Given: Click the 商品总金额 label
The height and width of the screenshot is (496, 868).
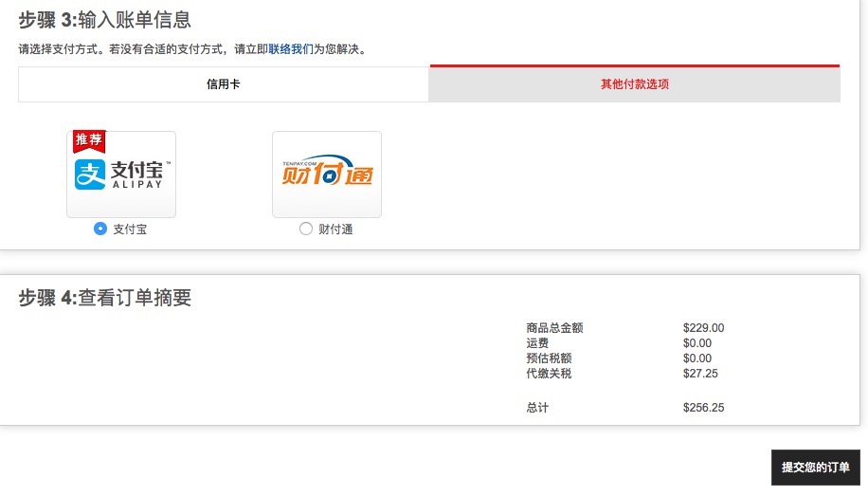Looking at the screenshot, I should [554, 328].
